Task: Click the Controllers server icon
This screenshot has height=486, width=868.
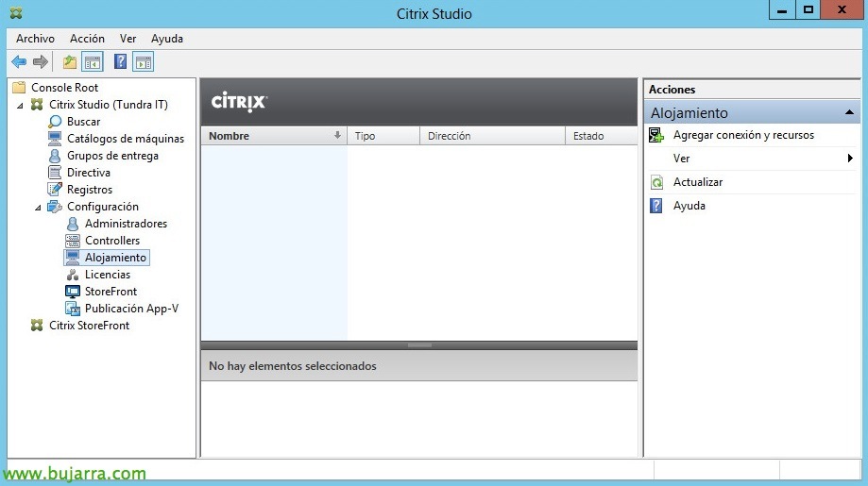Action: click(73, 241)
